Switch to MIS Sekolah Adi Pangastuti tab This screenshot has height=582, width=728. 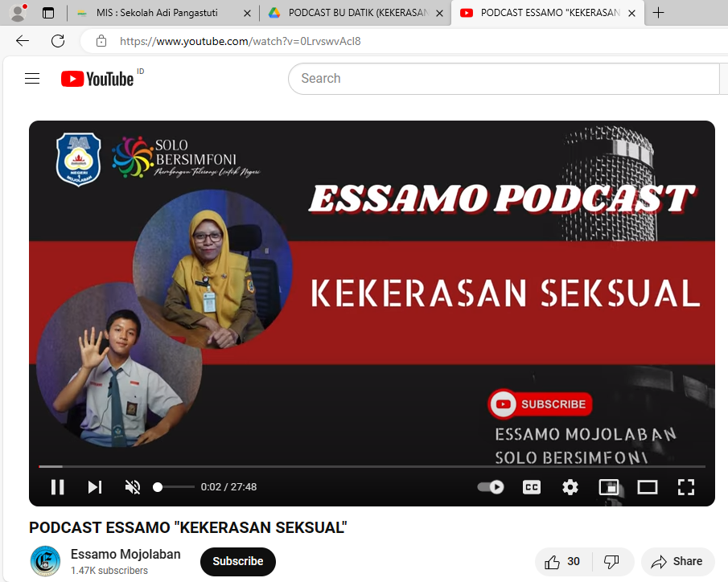pos(161,13)
